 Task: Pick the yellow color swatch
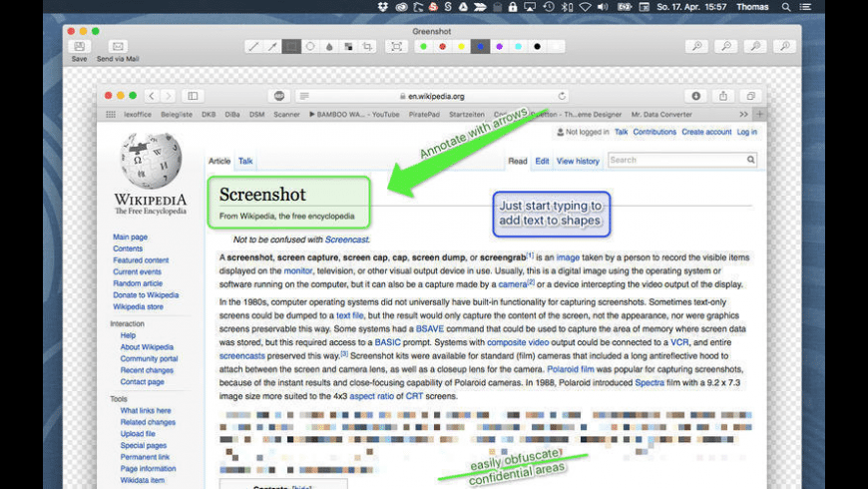pos(461,47)
